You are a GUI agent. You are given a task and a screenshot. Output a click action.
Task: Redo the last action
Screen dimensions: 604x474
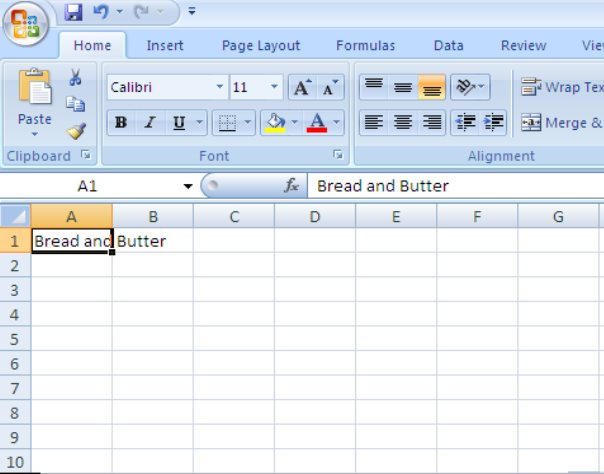141,12
